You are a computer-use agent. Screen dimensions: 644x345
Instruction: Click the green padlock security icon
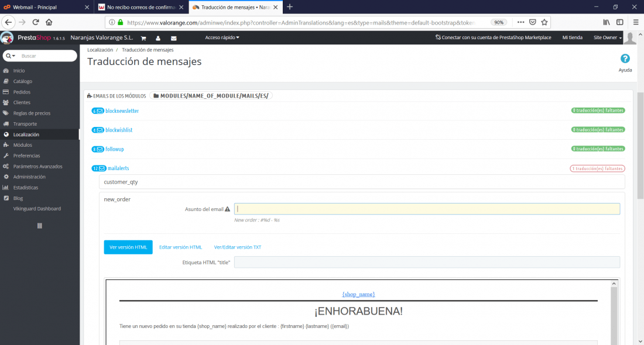pos(121,23)
